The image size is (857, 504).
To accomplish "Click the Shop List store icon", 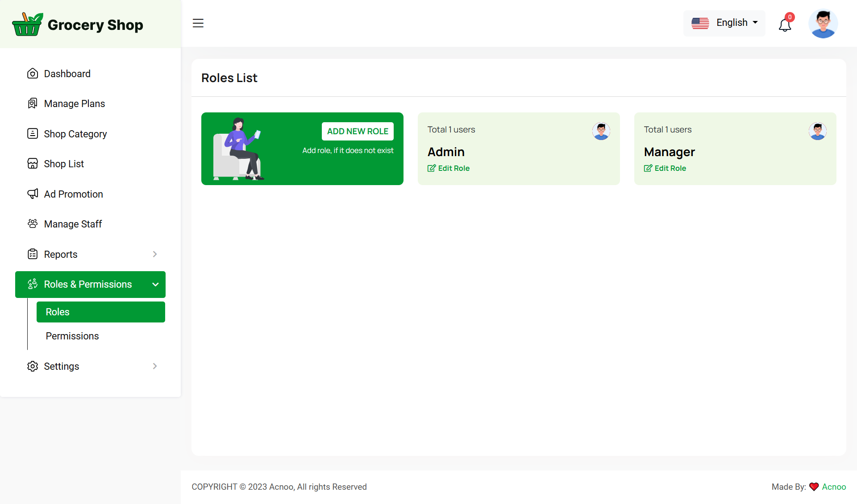I will click(33, 164).
